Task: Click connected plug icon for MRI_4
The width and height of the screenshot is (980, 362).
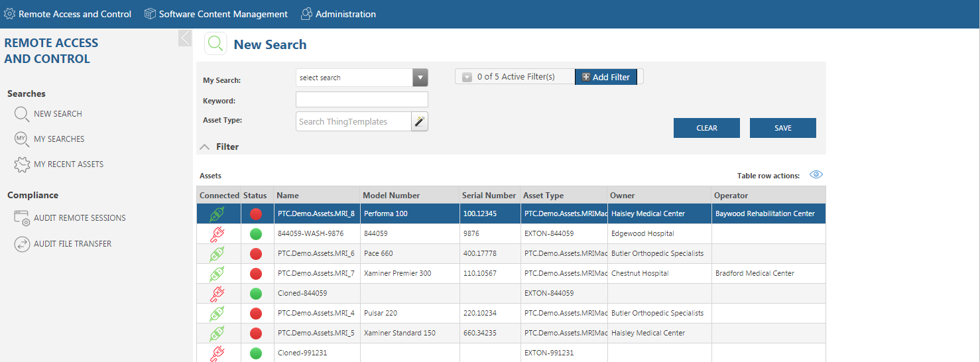Action: (x=217, y=314)
